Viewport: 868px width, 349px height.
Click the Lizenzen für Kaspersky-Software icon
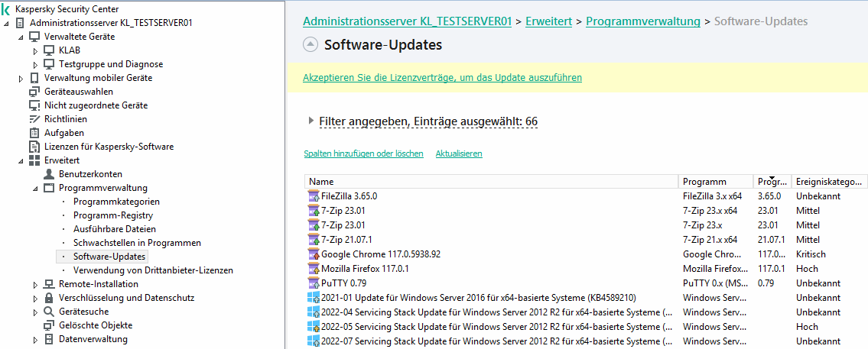(34, 147)
